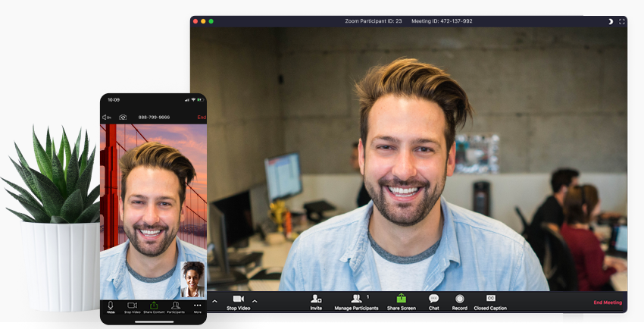Tap Share Content on the phone
The height and width of the screenshot is (329, 644).
[x=154, y=306]
